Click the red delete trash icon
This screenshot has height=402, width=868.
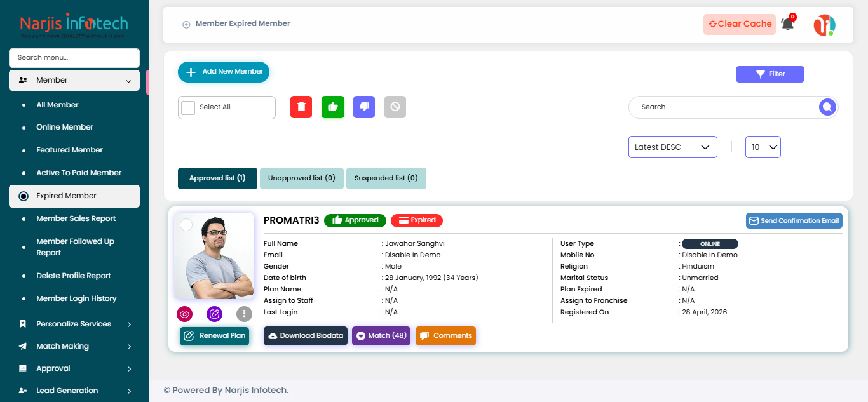(301, 107)
